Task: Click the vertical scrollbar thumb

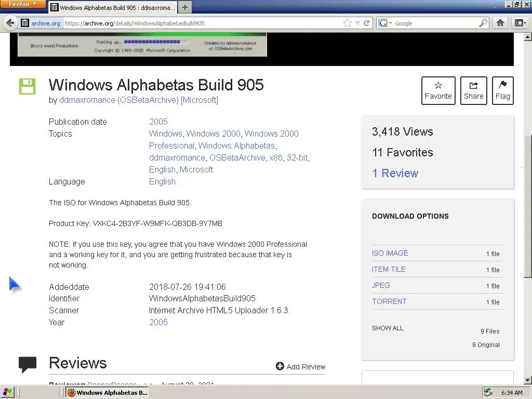Action: pos(528,206)
